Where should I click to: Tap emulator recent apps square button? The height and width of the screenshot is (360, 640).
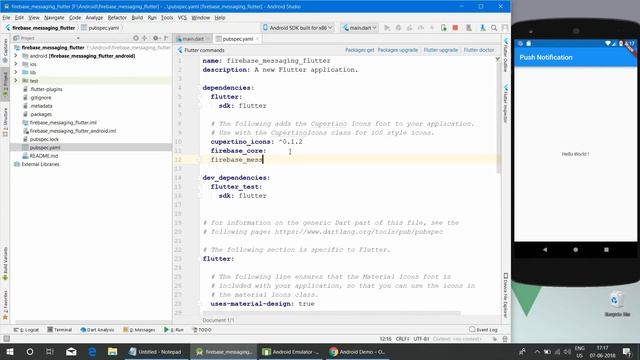click(607, 249)
